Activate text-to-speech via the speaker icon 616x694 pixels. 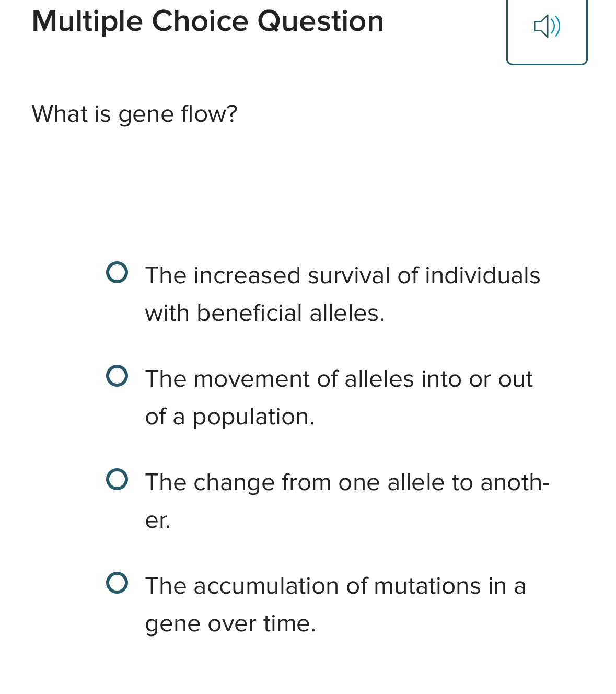(x=546, y=27)
